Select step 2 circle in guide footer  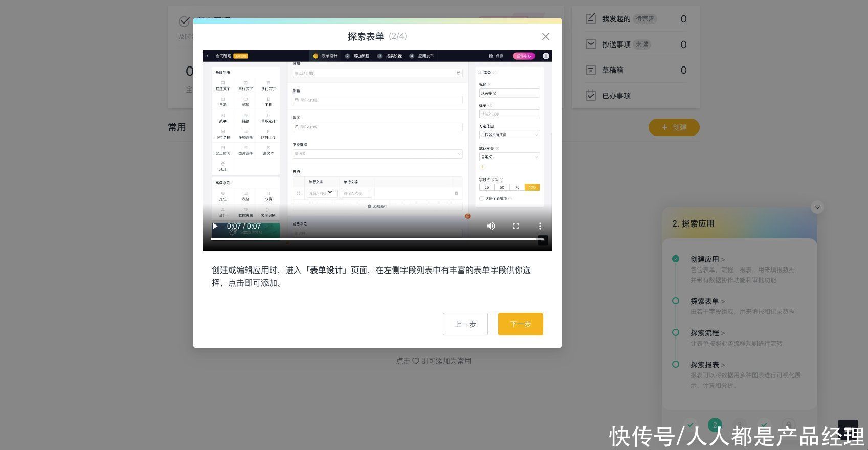pos(715,425)
